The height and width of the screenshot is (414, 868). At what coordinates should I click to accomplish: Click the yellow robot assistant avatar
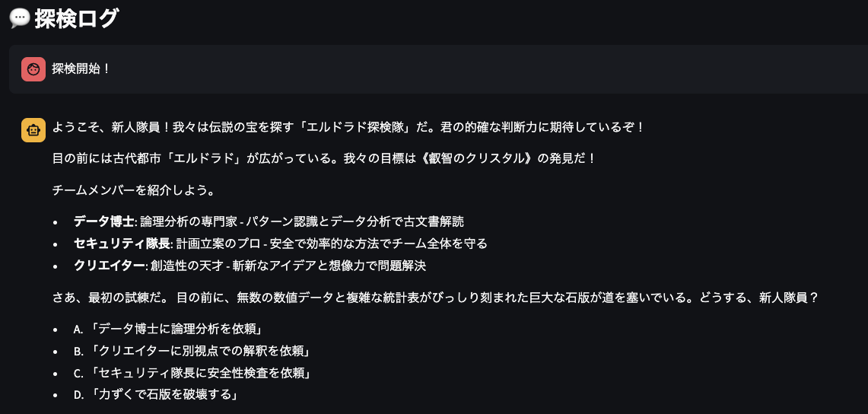pyautogui.click(x=33, y=130)
